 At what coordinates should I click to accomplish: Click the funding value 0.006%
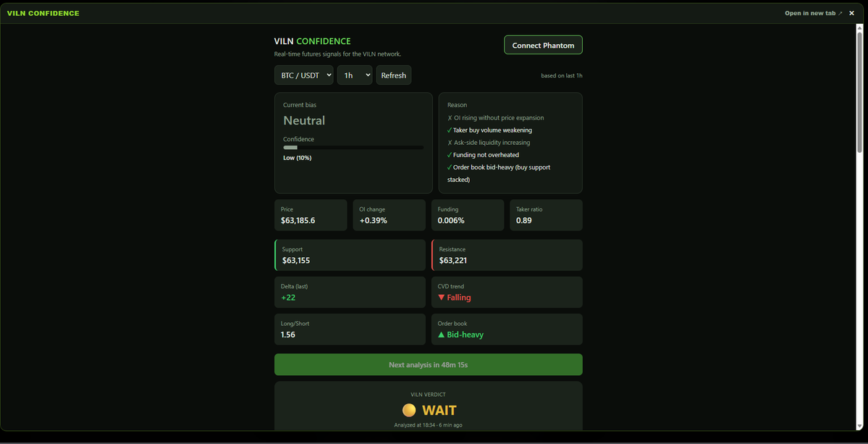451,220
